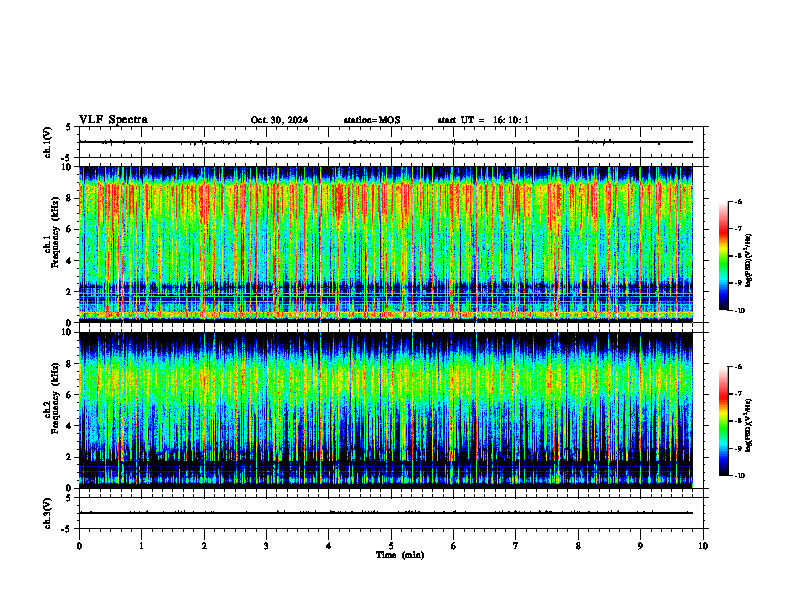The image size is (792, 612).
Task: Click inside the ch.2 spectrogram panel
Action: [385, 410]
